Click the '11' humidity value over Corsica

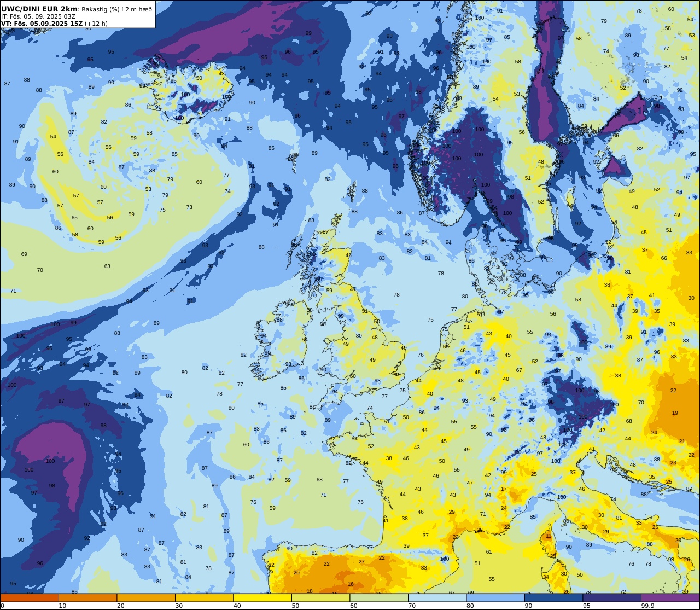[549, 536]
